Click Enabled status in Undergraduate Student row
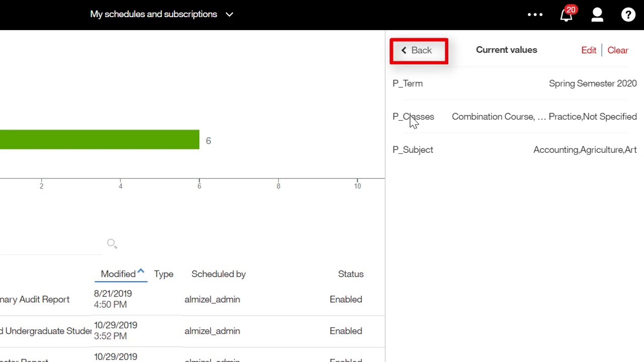644x362 pixels. [346, 331]
